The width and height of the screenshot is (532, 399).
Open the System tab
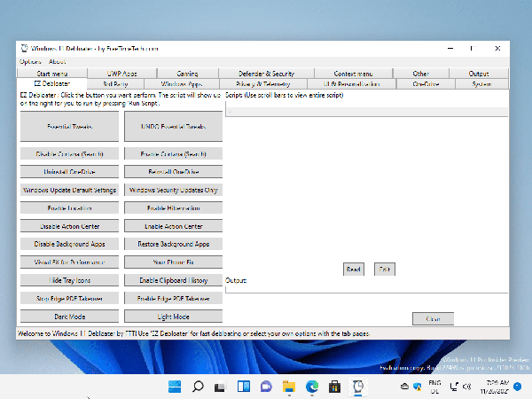pyautogui.click(x=481, y=84)
